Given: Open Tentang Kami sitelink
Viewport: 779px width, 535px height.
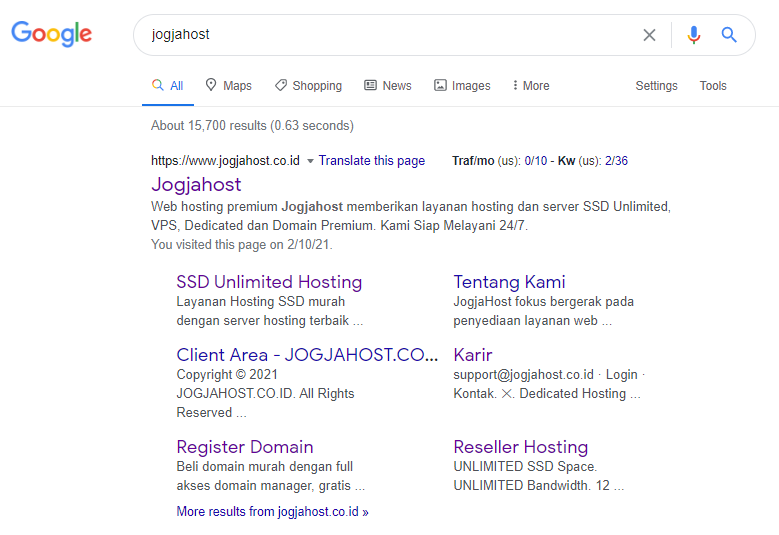Looking at the screenshot, I should [509, 282].
